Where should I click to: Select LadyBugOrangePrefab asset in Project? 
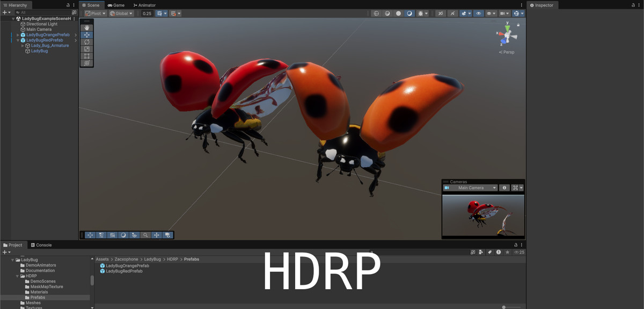tap(125, 266)
